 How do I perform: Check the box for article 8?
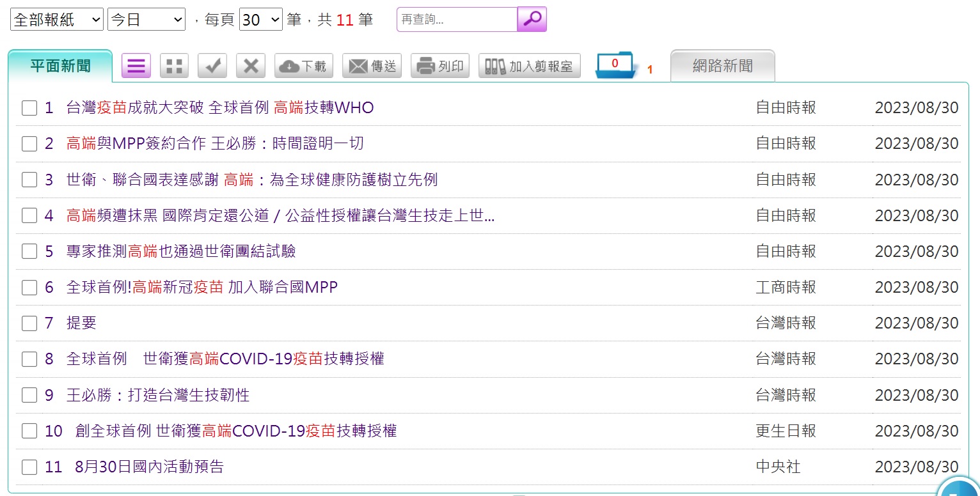[x=29, y=359]
